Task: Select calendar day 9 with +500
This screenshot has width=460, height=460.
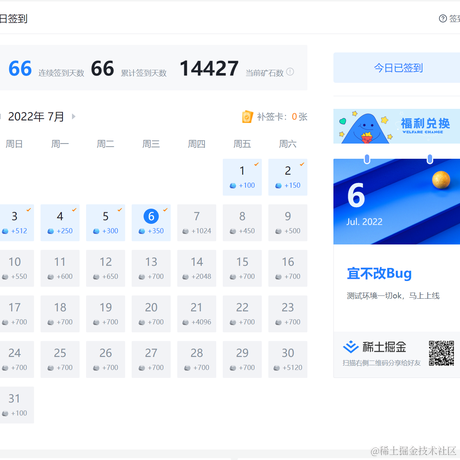Action: 288,223
